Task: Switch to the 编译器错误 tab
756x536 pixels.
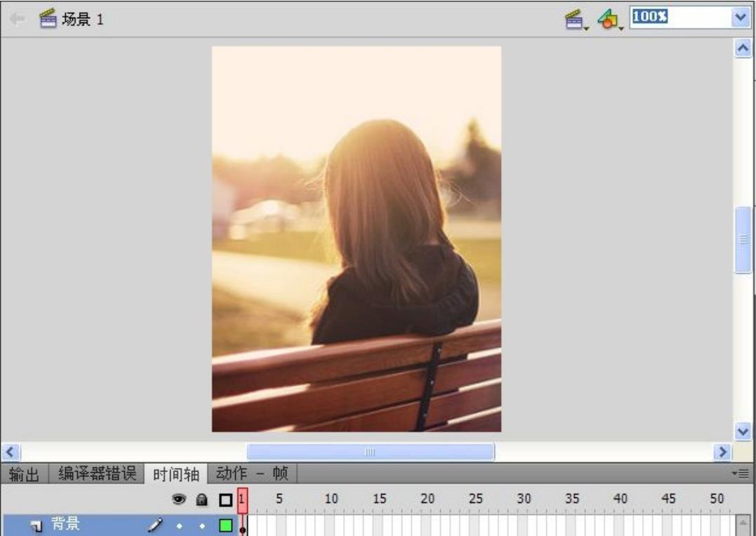Action: (x=97, y=474)
